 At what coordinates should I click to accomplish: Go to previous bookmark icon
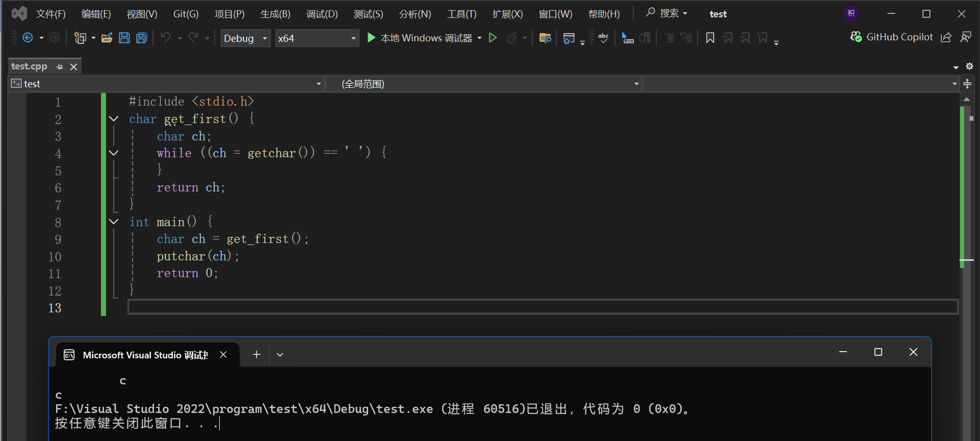(x=728, y=38)
